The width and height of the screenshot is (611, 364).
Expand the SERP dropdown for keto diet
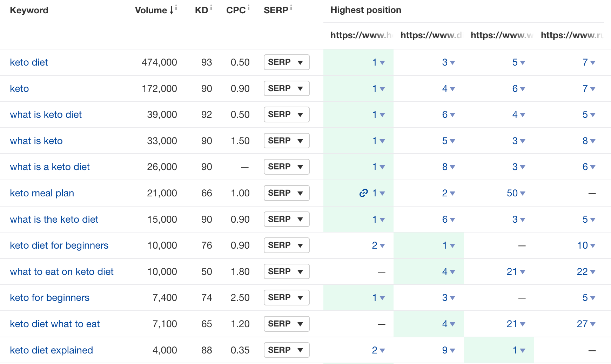click(287, 62)
